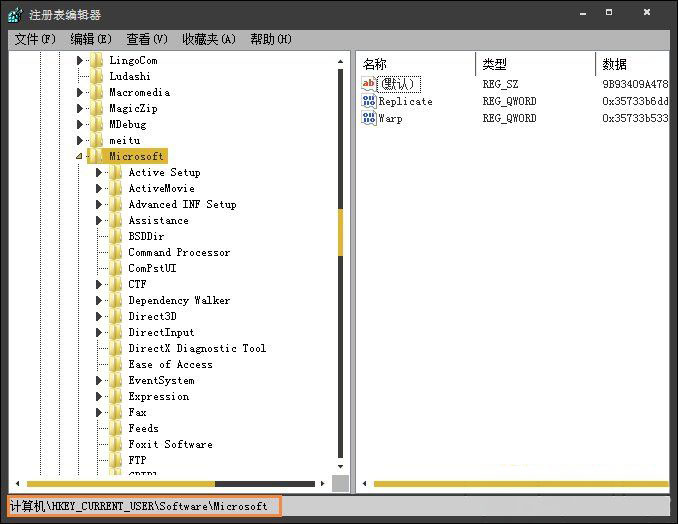
Task: Click the MDebug folder icon
Action: (96, 125)
